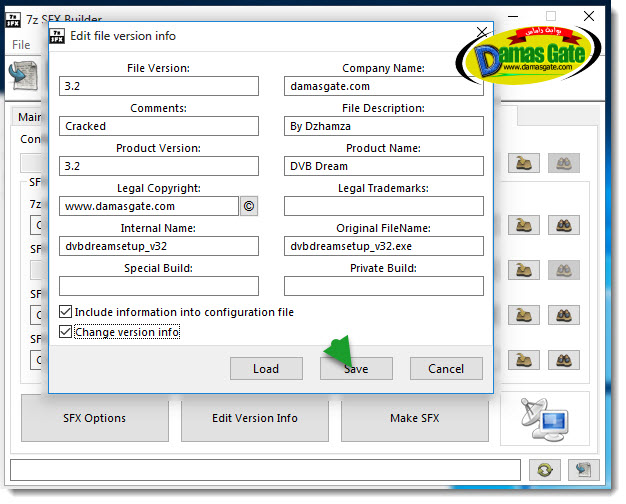Cancel the edit version dialog
This screenshot has height=504, width=626.
click(x=446, y=368)
